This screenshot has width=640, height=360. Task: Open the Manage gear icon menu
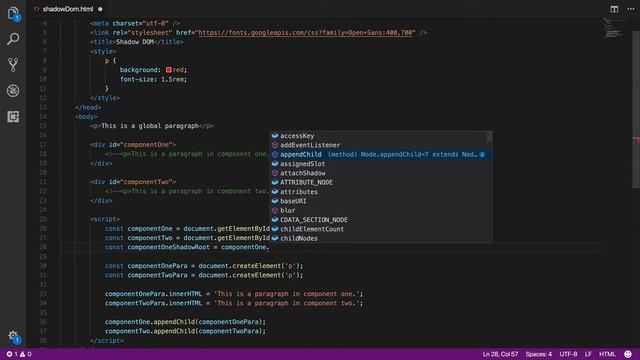pos(13,336)
